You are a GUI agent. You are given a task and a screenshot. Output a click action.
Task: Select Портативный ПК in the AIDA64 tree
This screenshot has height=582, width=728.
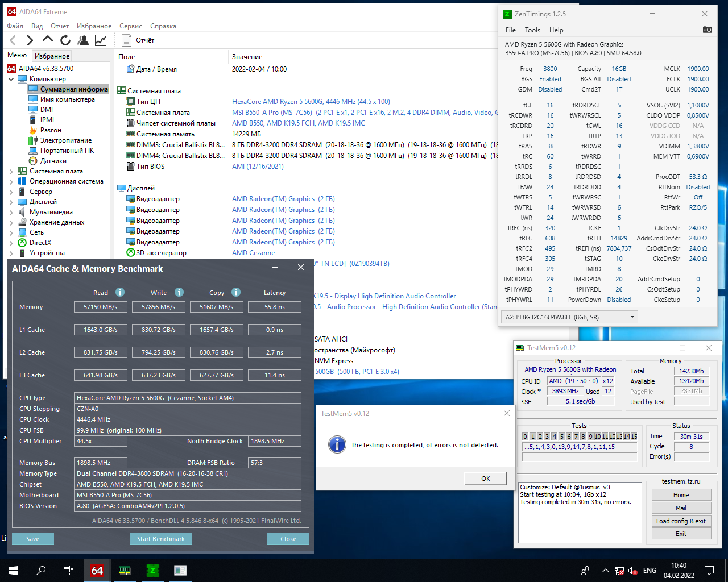pyautogui.click(x=61, y=151)
